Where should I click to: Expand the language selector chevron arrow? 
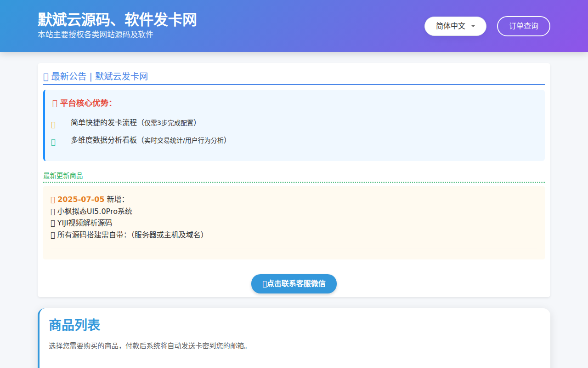point(473,26)
